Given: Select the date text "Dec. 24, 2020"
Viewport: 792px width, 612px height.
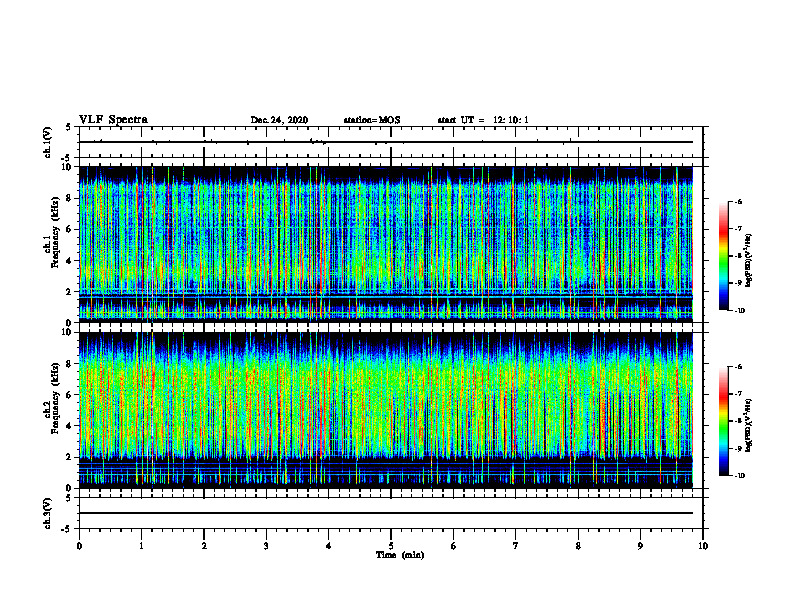Looking at the screenshot, I should pyautogui.click(x=279, y=120).
